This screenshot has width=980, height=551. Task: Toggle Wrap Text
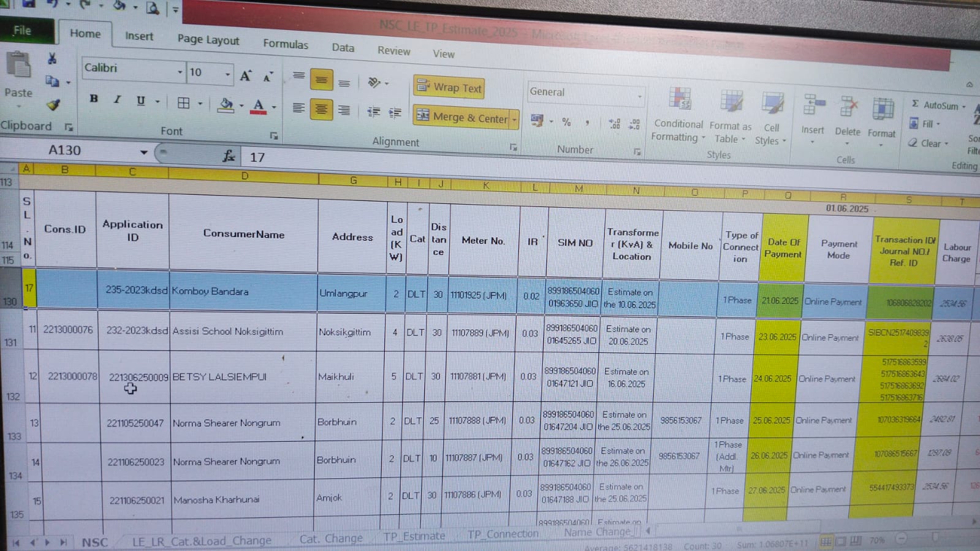tap(449, 87)
